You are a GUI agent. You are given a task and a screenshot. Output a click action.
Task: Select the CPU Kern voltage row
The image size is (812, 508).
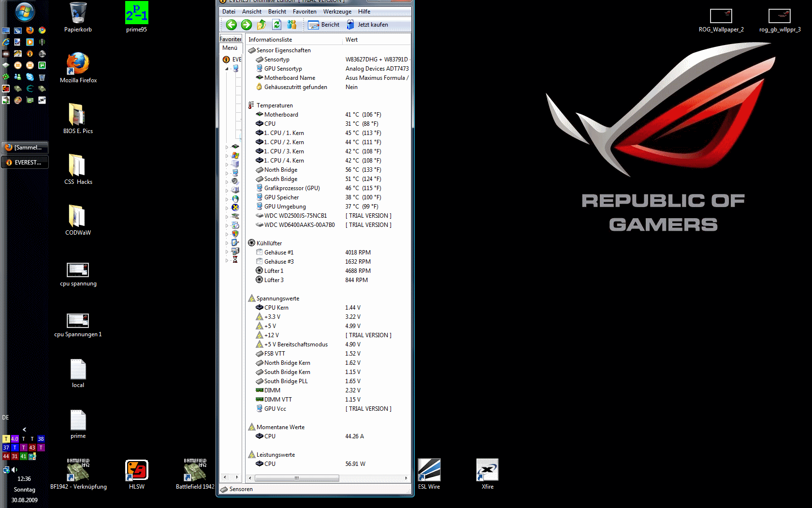coord(329,308)
